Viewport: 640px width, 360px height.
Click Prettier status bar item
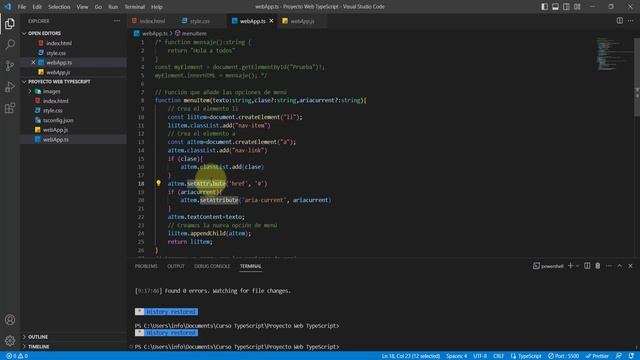(x=597, y=356)
